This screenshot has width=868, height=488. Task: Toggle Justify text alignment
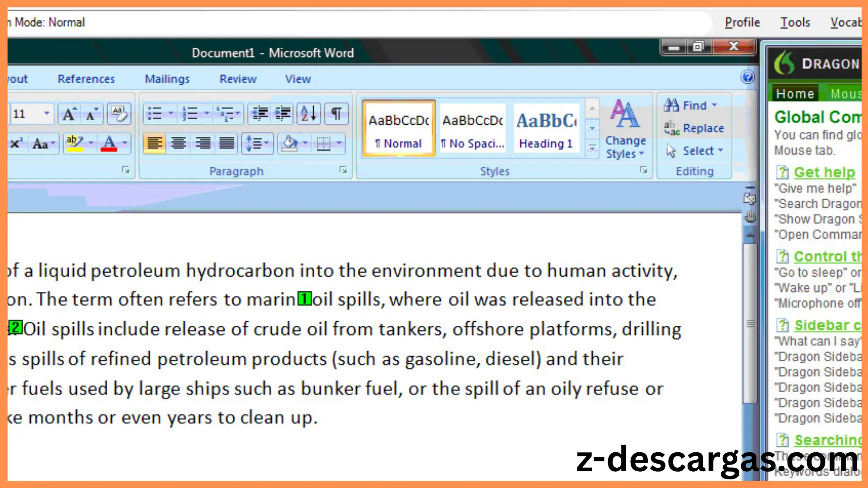click(x=226, y=144)
